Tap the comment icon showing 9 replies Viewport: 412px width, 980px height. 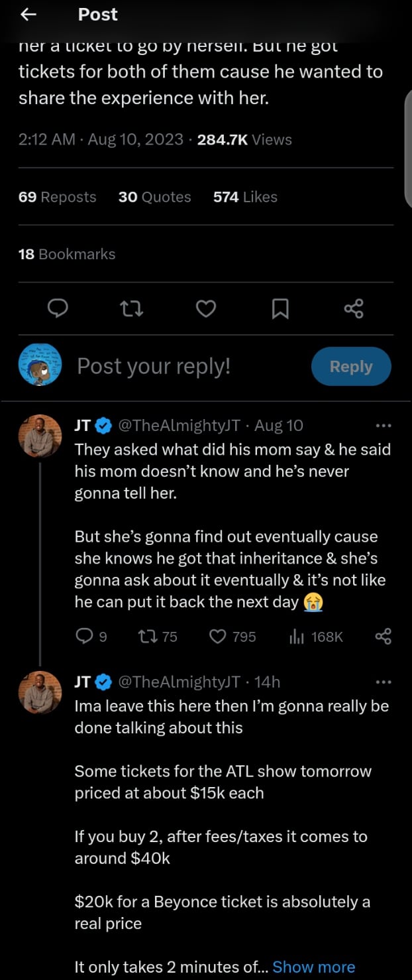[84, 637]
